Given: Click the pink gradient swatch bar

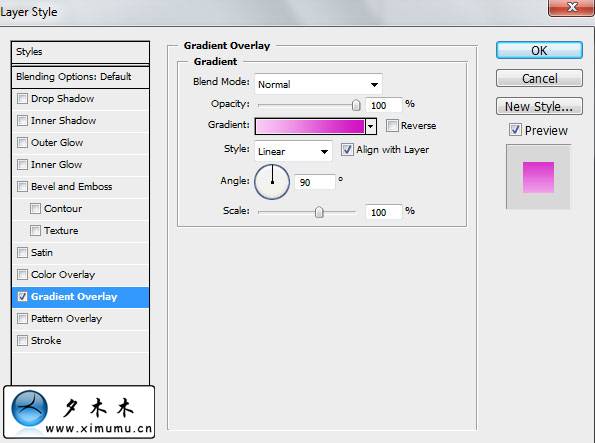Looking at the screenshot, I should (x=310, y=126).
